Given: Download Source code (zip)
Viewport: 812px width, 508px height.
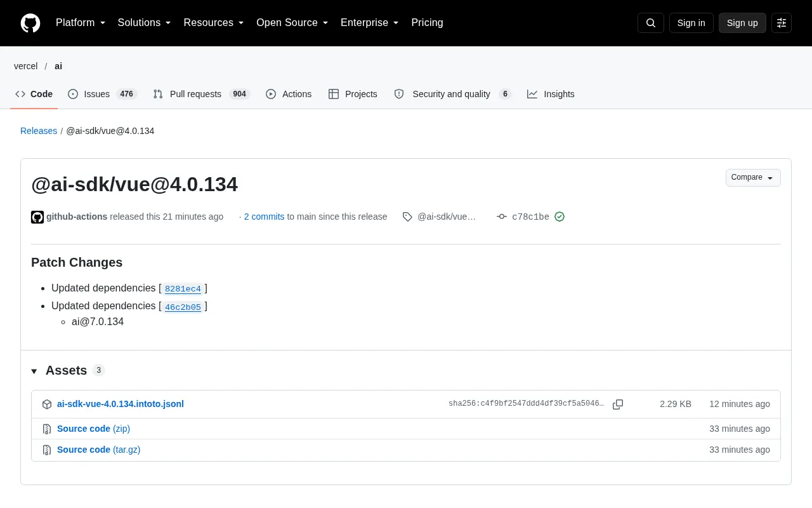Looking at the screenshot, I should click(x=93, y=429).
